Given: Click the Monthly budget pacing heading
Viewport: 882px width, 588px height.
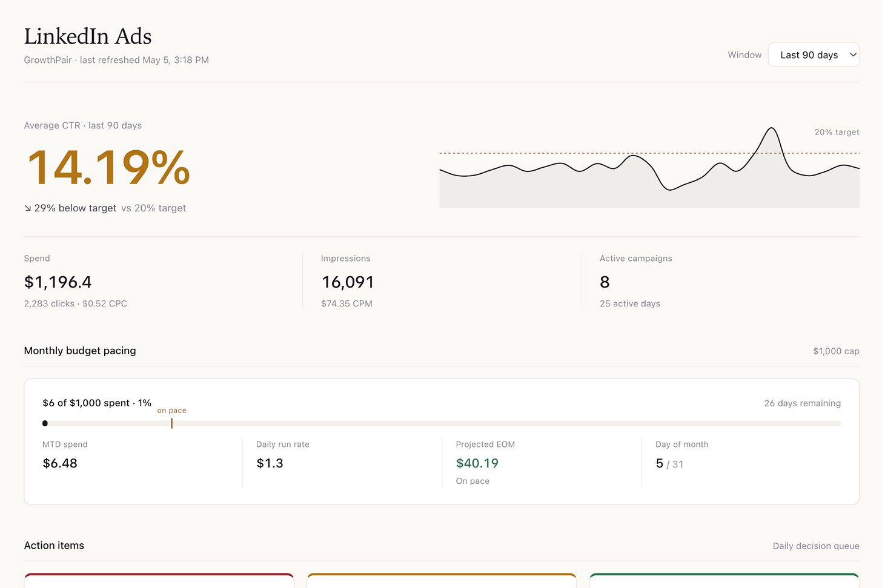Looking at the screenshot, I should (x=80, y=351).
